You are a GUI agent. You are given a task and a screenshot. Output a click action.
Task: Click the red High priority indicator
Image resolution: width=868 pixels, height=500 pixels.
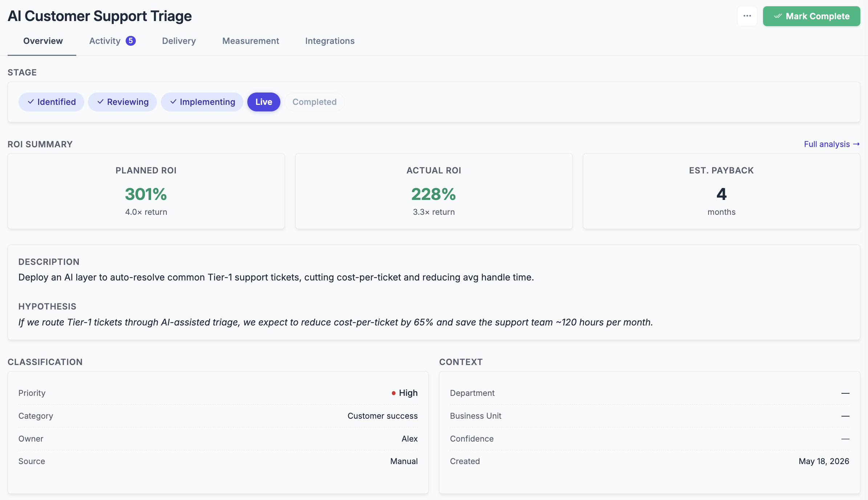393,393
